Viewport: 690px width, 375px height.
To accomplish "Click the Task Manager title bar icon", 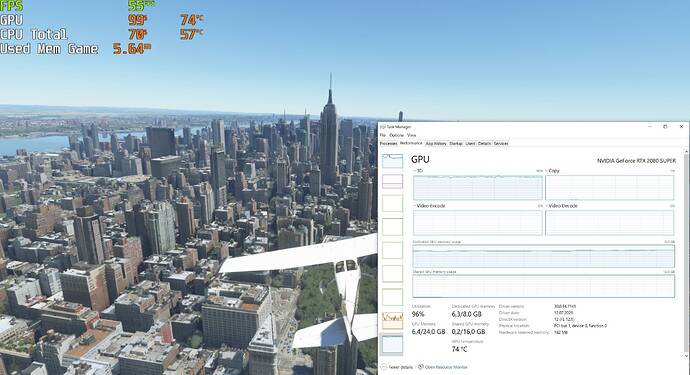I will (x=383, y=127).
